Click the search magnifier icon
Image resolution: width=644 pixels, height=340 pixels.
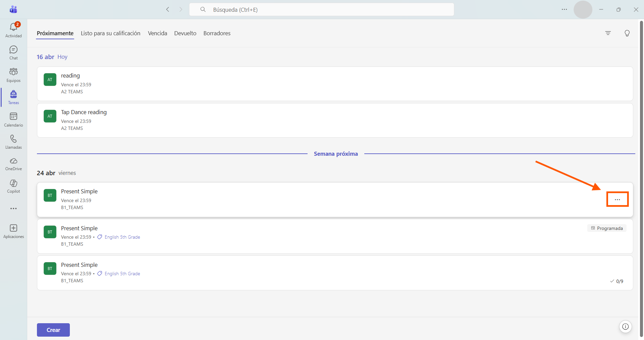[x=203, y=9]
